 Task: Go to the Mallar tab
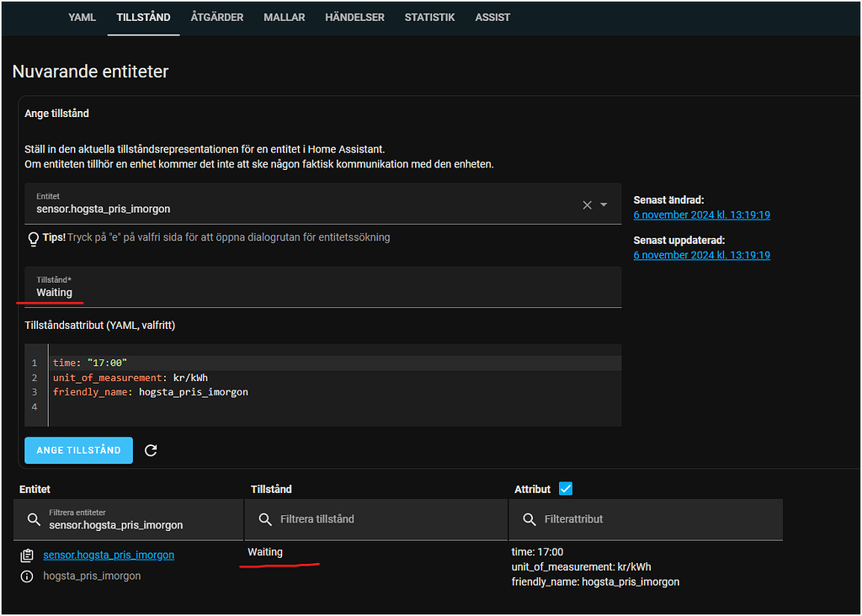[x=284, y=18]
